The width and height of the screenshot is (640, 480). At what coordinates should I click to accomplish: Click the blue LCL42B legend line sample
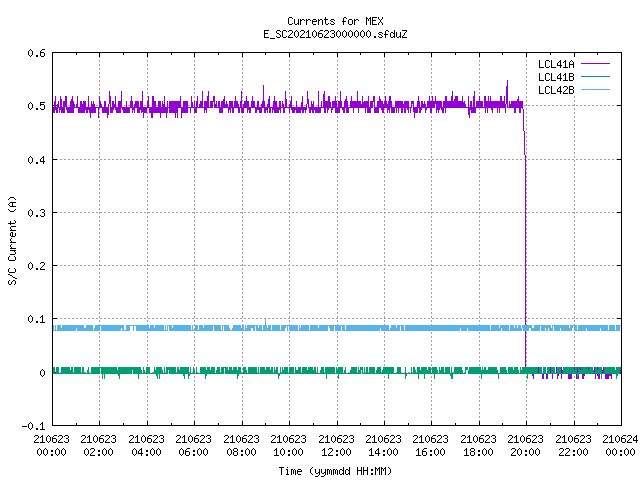click(595, 90)
